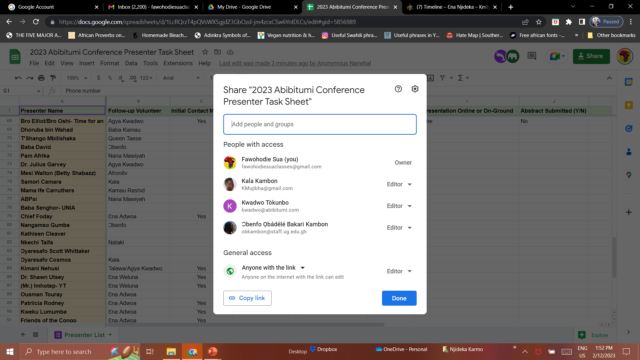Click the paint format icon

pos(53,78)
